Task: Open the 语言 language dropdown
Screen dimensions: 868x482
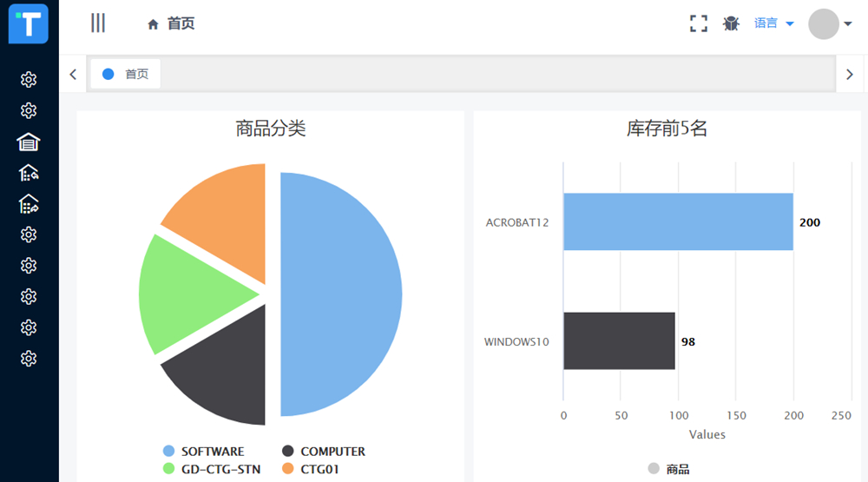Action: [x=774, y=23]
